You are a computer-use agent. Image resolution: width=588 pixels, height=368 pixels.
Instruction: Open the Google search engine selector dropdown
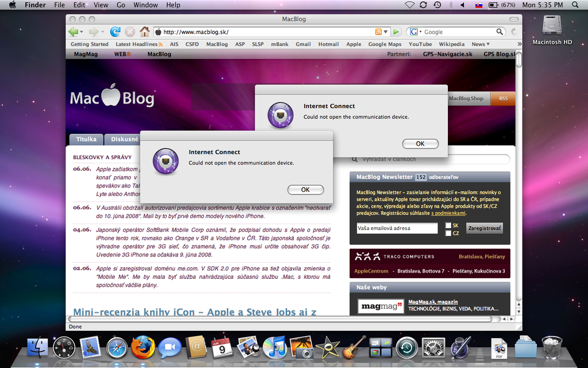pyautogui.click(x=415, y=32)
